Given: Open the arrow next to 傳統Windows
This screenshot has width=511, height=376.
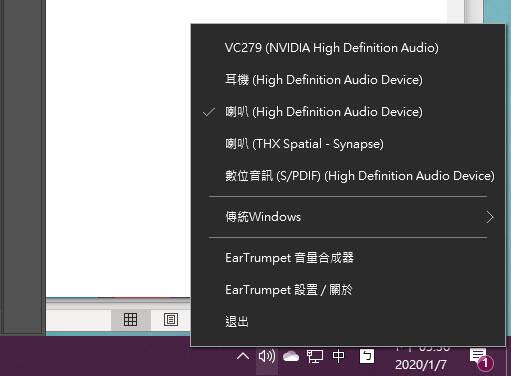Looking at the screenshot, I should click(489, 217).
